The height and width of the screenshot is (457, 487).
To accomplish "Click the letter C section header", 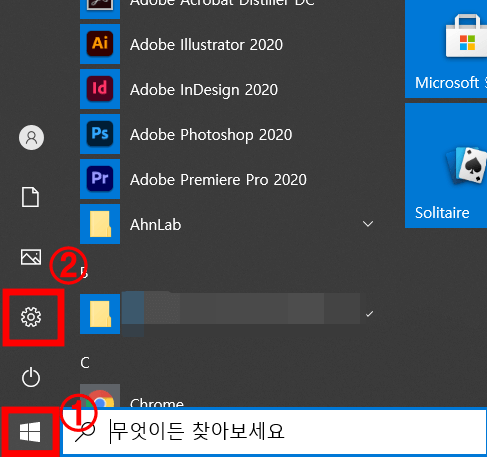I will pos(85,362).
